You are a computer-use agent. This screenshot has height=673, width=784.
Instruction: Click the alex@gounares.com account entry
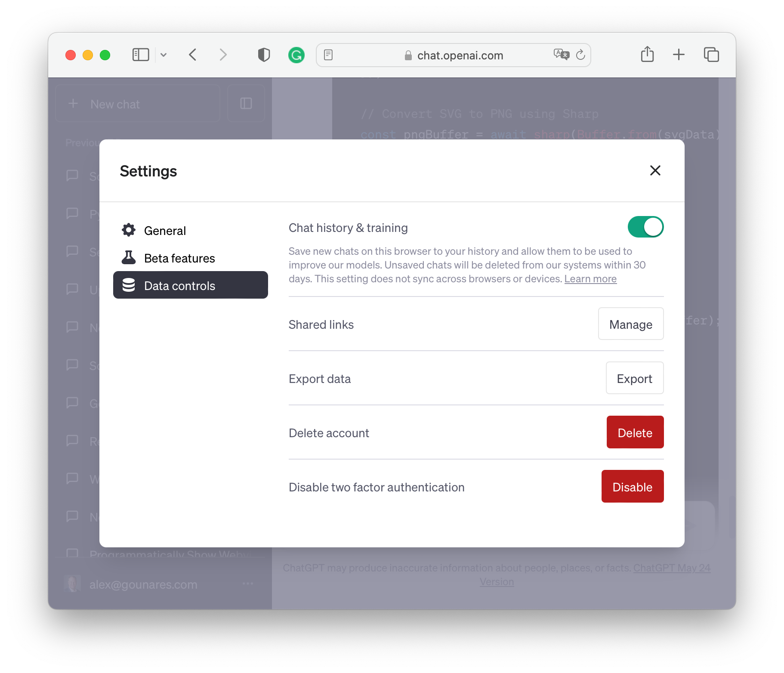pyautogui.click(x=160, y=584)
